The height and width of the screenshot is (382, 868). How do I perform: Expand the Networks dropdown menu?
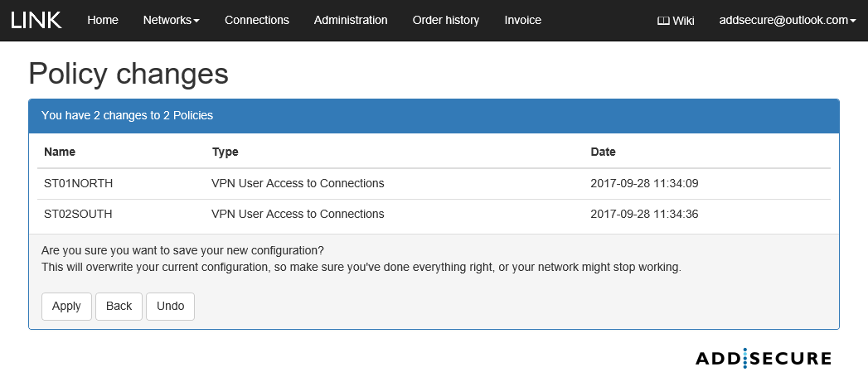[171, 20]
